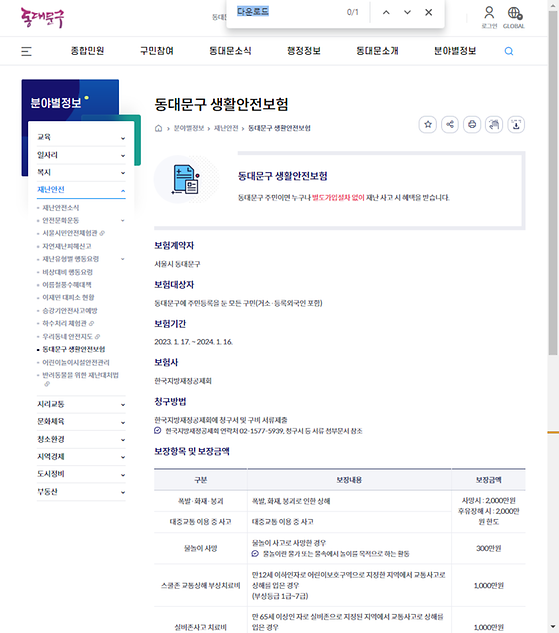The height and width of the screenshot is (633, 559).
Task: Expand 복지 sidebar section
Action: tap(81, 172)
